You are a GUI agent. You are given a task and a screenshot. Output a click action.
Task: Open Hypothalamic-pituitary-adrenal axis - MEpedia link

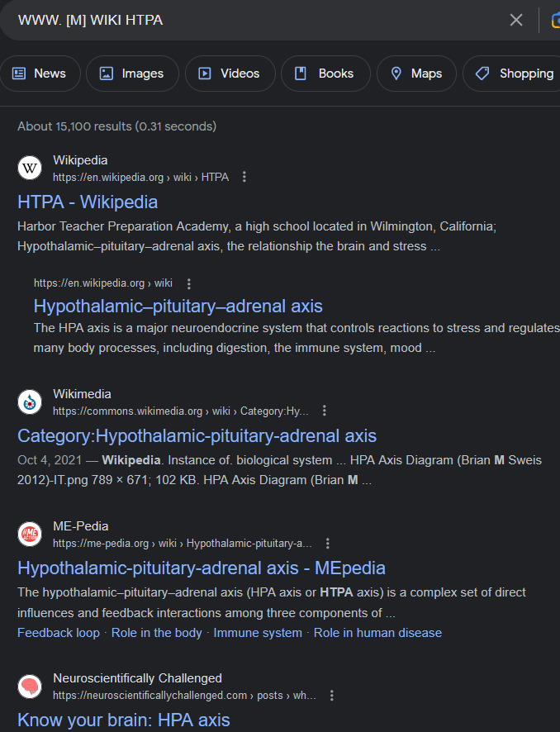point(202,568)
